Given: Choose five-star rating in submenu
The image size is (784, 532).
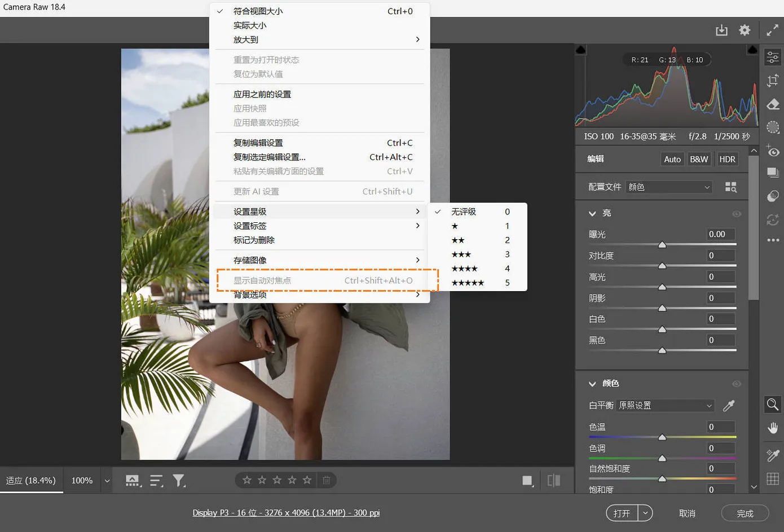Looking at the screenshot, I should (477, 283).
